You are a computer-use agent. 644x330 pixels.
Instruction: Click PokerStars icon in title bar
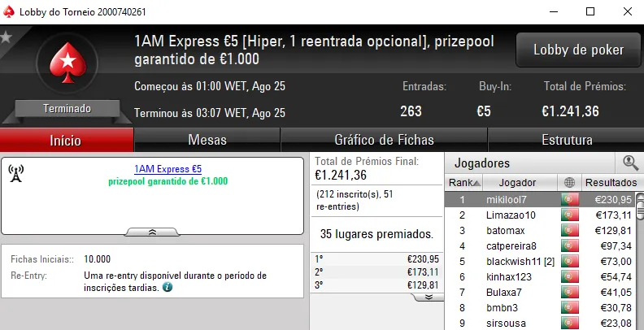click(11, 11)
